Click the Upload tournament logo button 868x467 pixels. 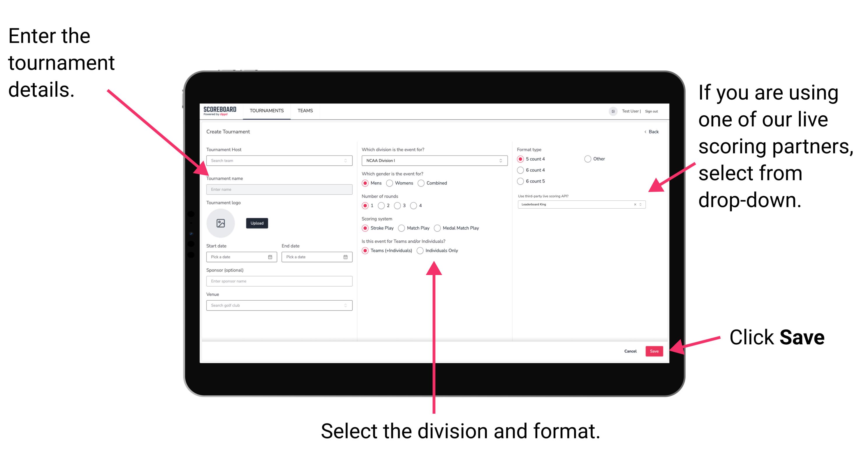[x=257, y=223]
